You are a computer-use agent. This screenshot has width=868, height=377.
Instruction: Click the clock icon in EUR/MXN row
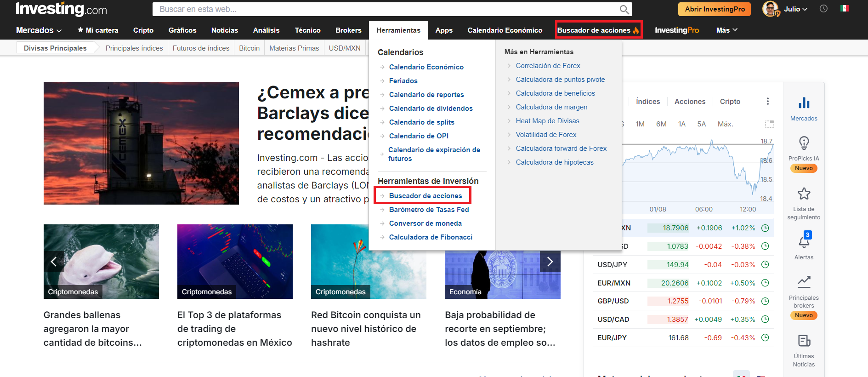pos(765,283)
